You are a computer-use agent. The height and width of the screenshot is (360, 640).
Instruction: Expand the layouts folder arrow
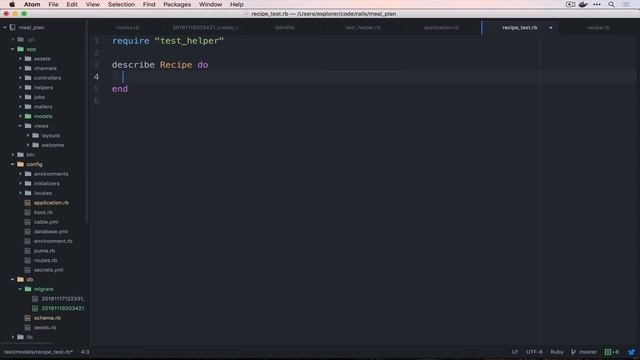(28, 136)
